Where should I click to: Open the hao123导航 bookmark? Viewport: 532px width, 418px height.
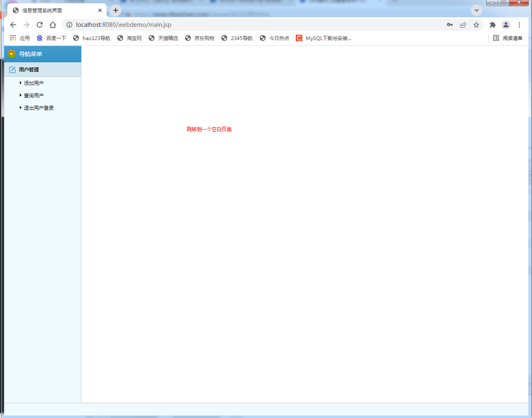click(92, 38)
